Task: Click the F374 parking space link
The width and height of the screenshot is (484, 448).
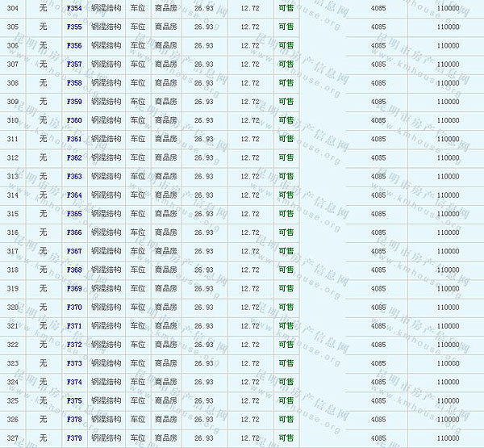Action: [x=73, y=382]
